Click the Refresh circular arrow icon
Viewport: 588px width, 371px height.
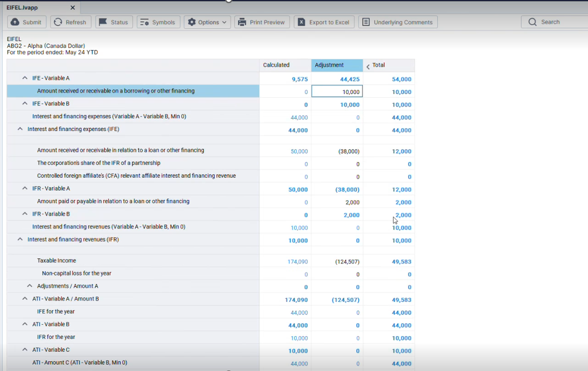[x=58, y=22]
